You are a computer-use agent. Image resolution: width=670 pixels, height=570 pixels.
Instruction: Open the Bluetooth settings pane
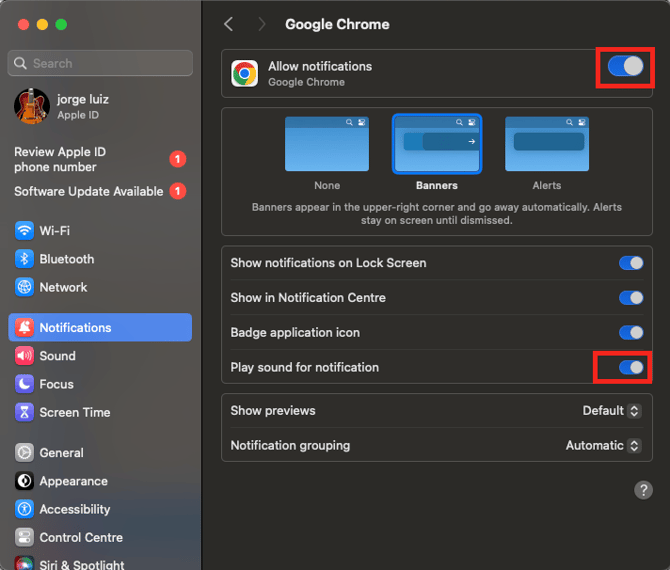point(100,259)
